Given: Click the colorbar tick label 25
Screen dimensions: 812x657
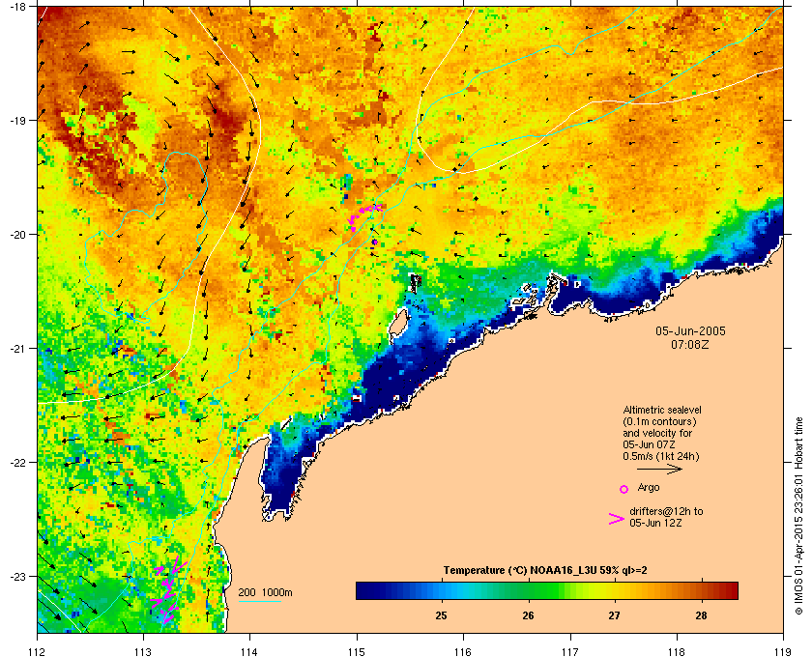Looking at the screenshot, I should (x=441, y=615).
